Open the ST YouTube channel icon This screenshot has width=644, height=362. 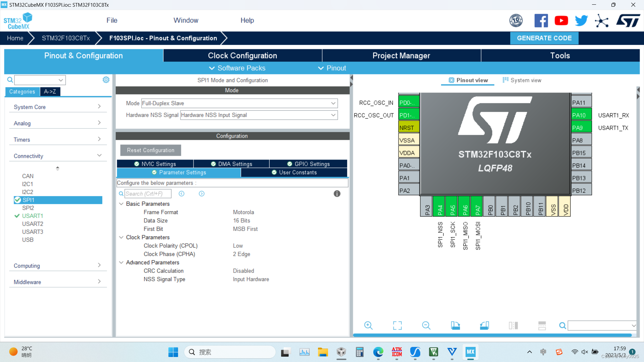point(561,21)
